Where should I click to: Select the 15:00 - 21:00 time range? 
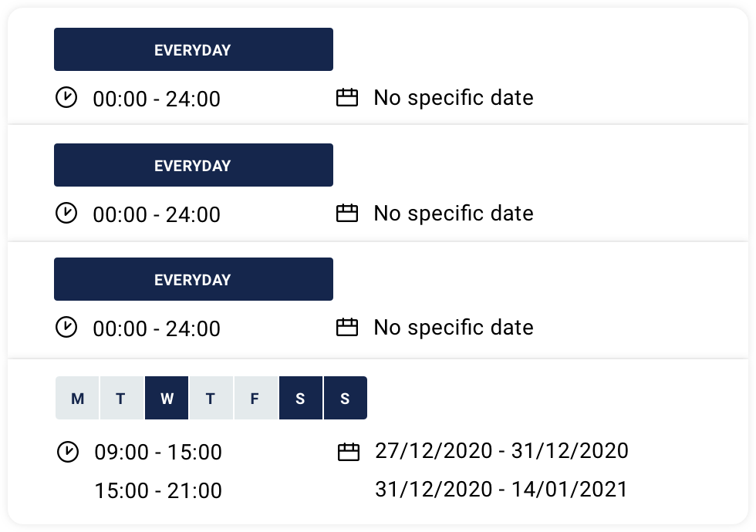(158, 490)
